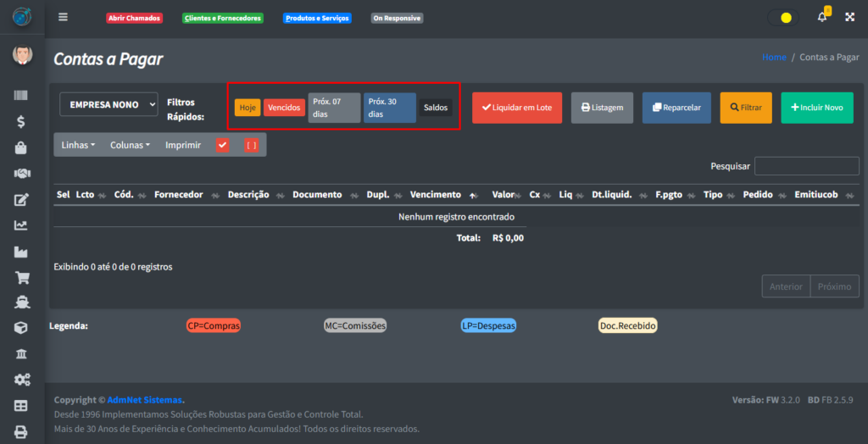Open the hamburger menu icon
Image resolution: width=868 pixels, height=444 pixels.
click(x=63, y=17)
